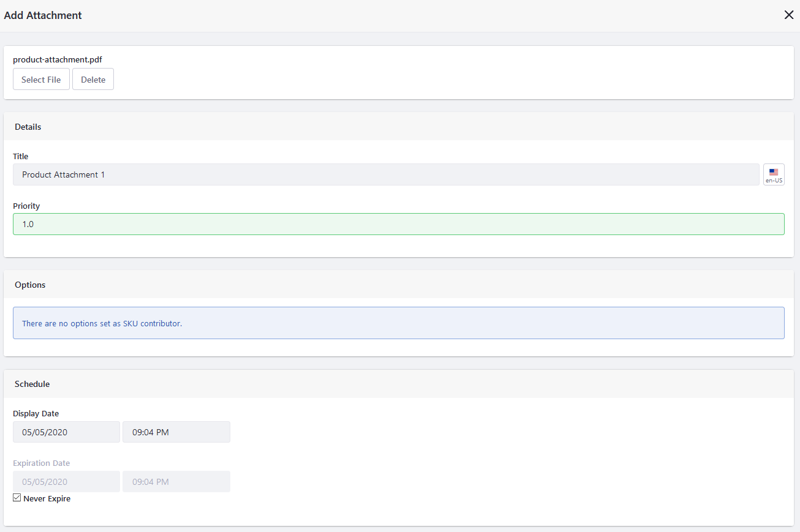Click the Details section header
The width and height of the screenshot is (800, 532).
(399, 127)
